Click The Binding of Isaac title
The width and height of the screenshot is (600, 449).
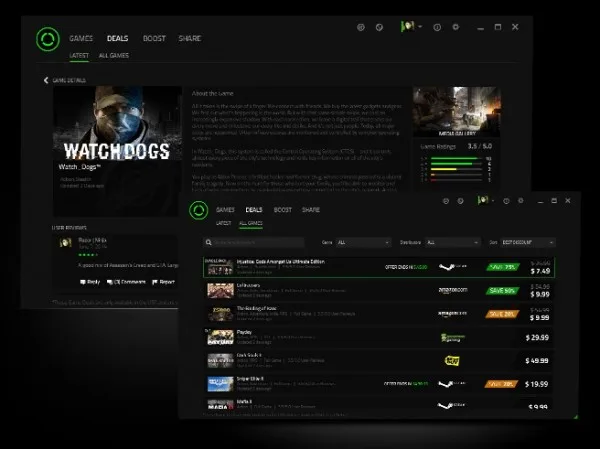(x=256, y=309)
